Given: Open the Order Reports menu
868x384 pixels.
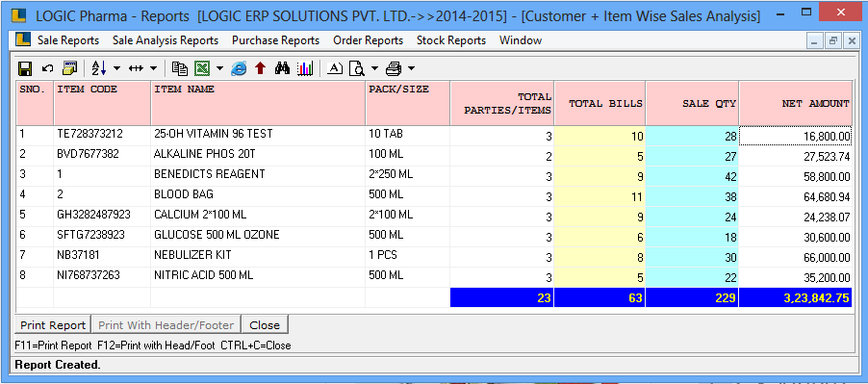Looking at the screenshot, I should tap(369, 40).
